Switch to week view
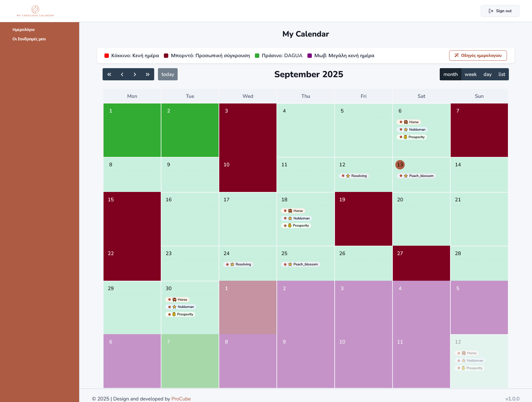Viewport: 532px width, 402px height. 470,74
